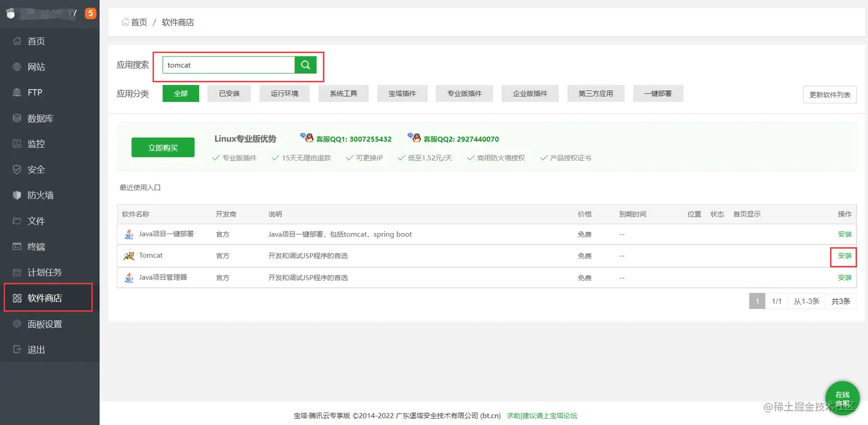Click the 价格 column header
This screenshot has width=868, height=425.
tap(584, 214)
